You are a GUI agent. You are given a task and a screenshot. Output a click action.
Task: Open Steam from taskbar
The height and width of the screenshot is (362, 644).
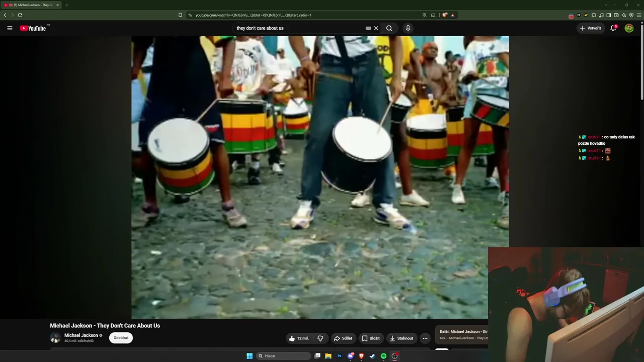372,356
